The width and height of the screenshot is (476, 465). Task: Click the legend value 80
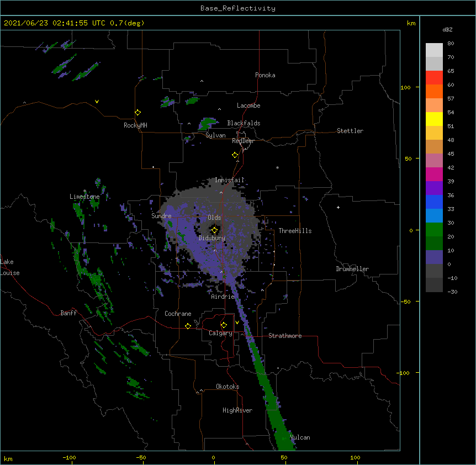pyautogui.click(x=451, y=44)
